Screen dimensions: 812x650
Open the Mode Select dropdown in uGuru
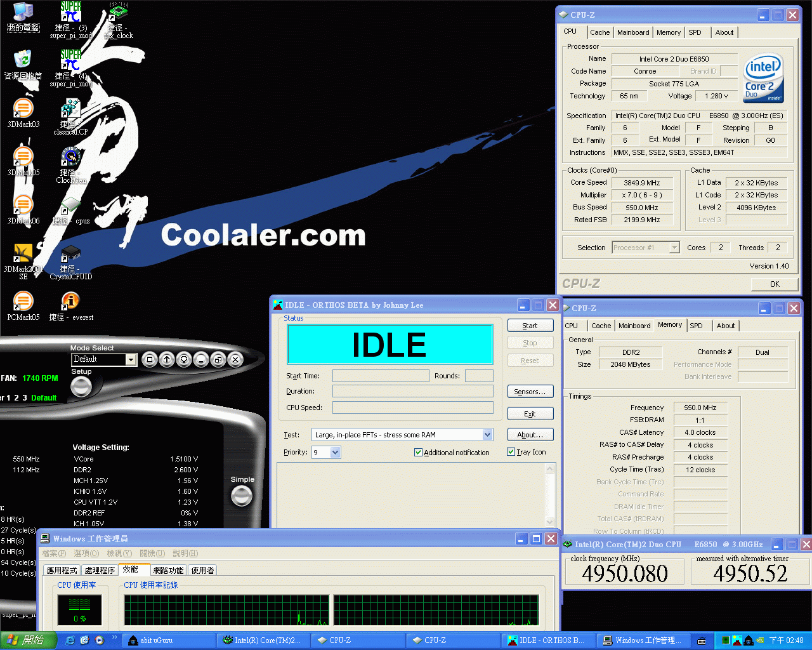point(131,359)
